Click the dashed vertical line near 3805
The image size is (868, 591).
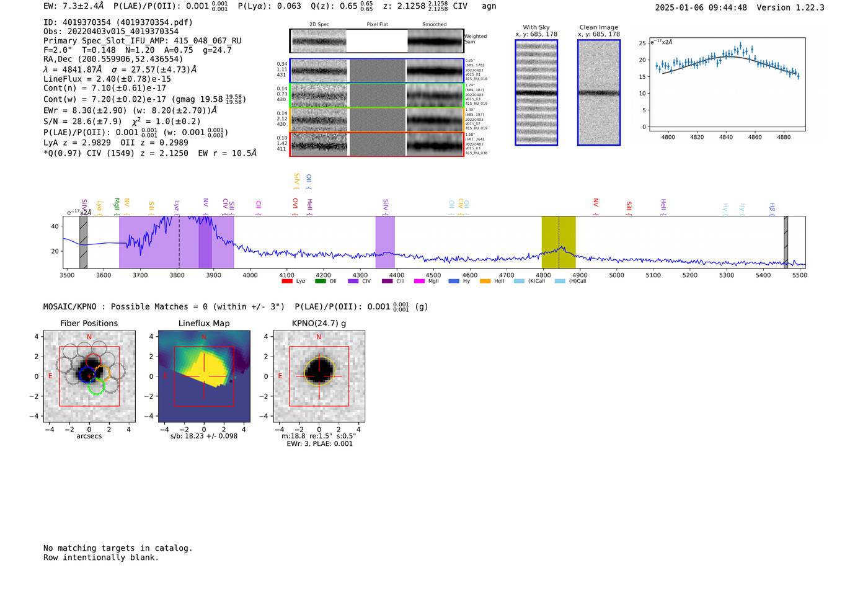click(x=179, y=242)
